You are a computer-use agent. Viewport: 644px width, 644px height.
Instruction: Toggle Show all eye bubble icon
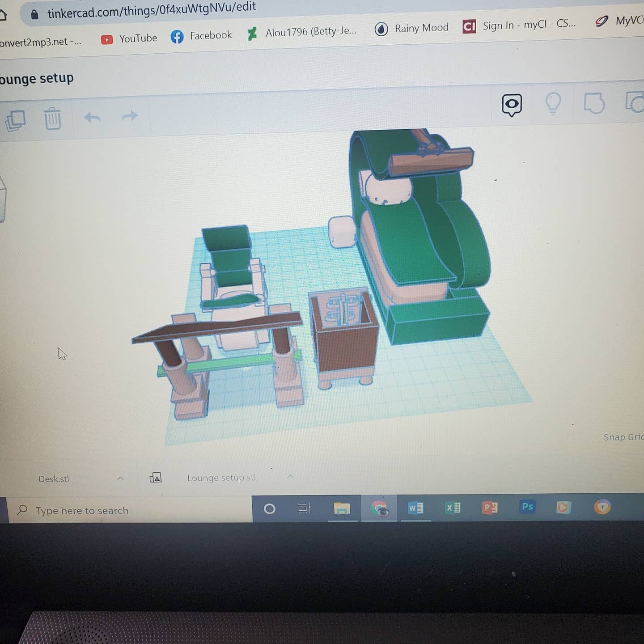click(x=512, y=105)
